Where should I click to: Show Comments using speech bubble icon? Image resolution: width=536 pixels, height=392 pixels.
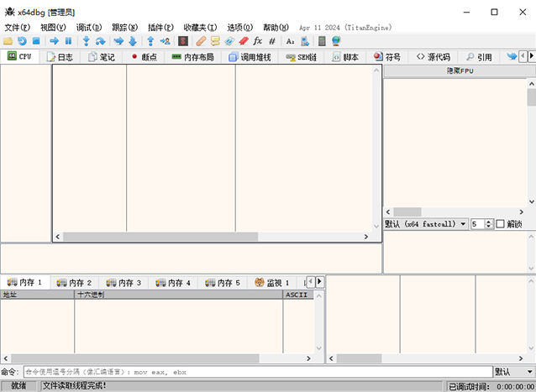[215, 41]
